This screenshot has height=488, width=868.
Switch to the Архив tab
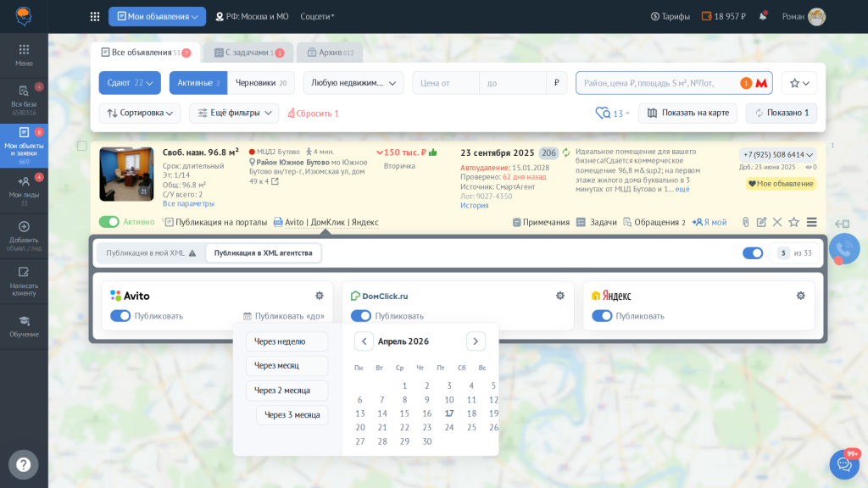tap(329, 52)
